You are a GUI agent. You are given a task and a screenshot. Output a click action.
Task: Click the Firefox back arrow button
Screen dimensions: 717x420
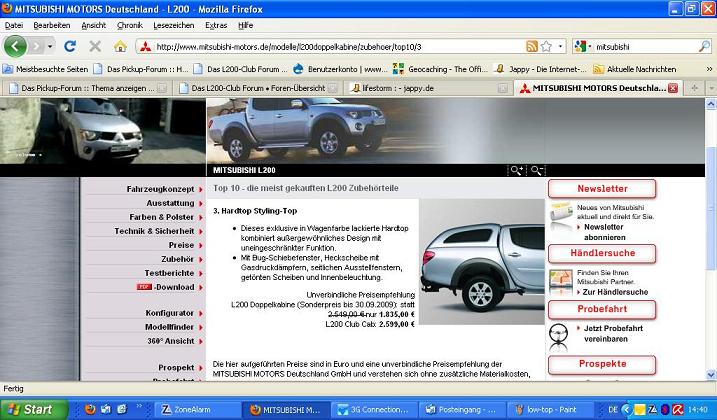click(15, 46)
